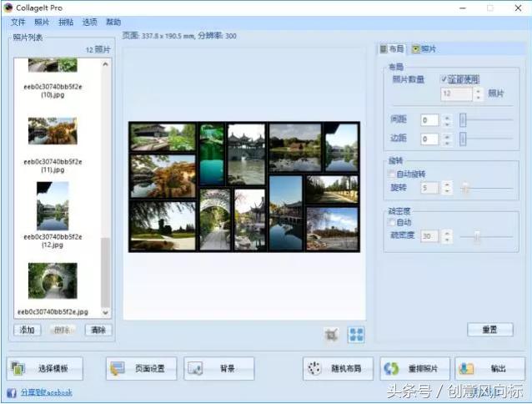Toggle the 全部使用 checkbox
Viewport: 532px width, 404px height.
coord(444,79)
